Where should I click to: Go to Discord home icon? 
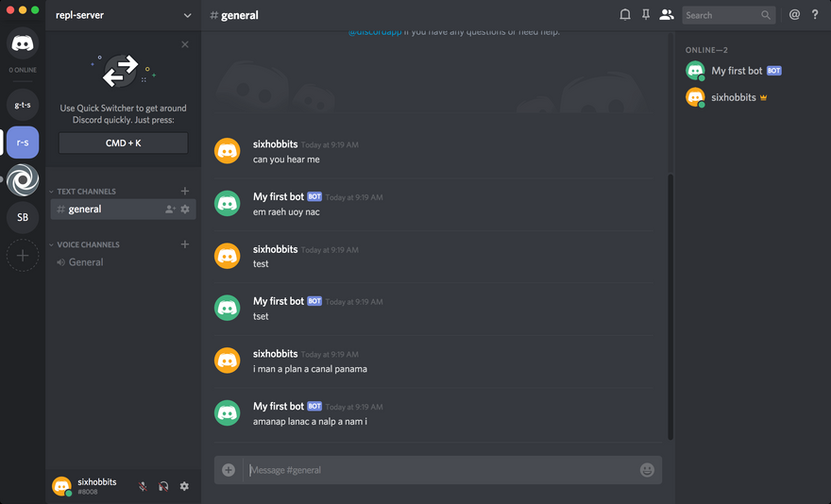[x=23, y=42]
